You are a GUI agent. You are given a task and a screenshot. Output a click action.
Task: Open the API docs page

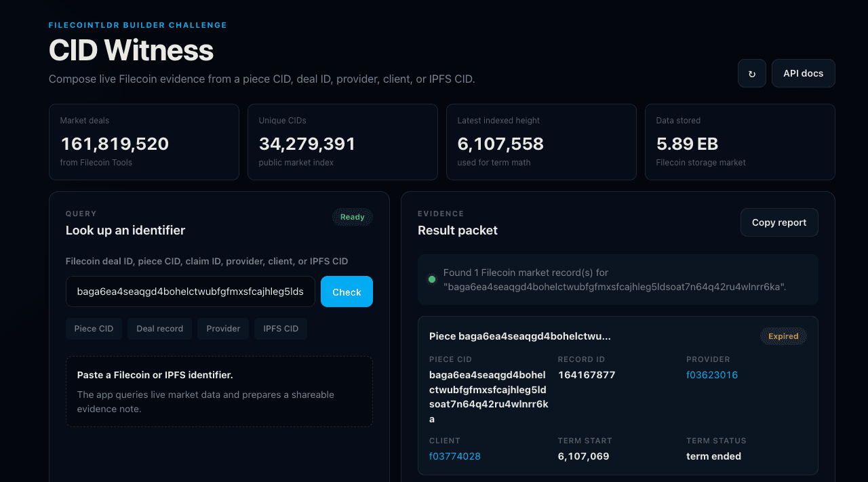tap(803, 73)
